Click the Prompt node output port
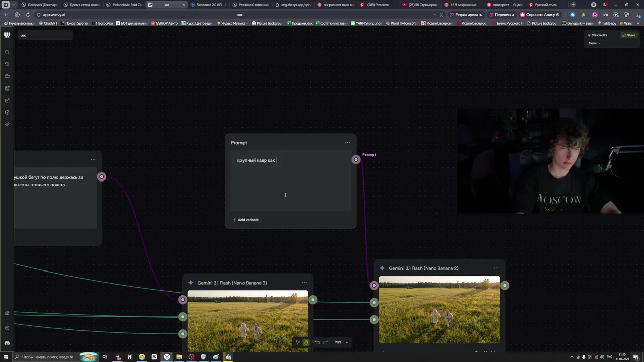 [356, 160]
